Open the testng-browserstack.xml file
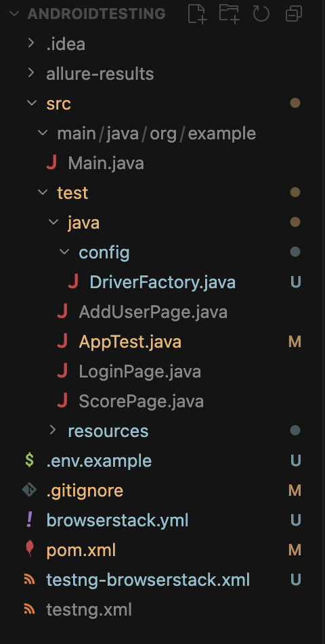The height and width of the screenshot is (644, 325). coord(148,580)
